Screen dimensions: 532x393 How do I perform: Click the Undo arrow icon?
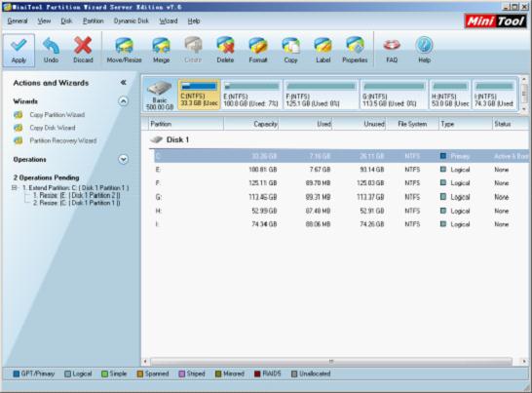(51, 46)
